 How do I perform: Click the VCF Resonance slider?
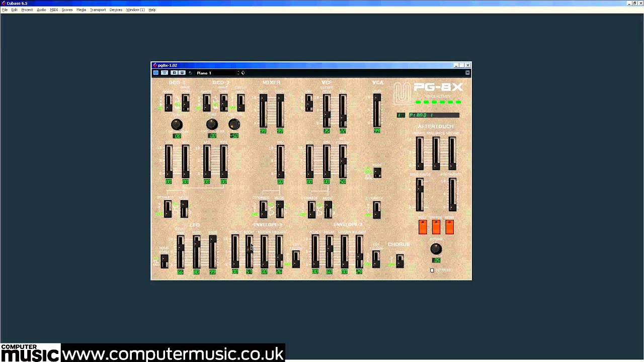343,112
